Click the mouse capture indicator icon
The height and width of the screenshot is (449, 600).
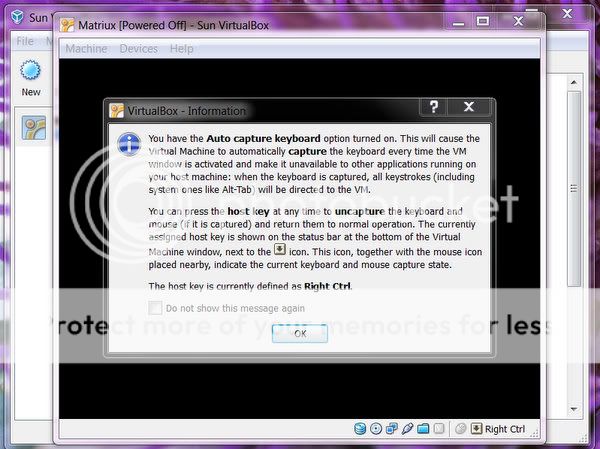[x=460, y=429]
